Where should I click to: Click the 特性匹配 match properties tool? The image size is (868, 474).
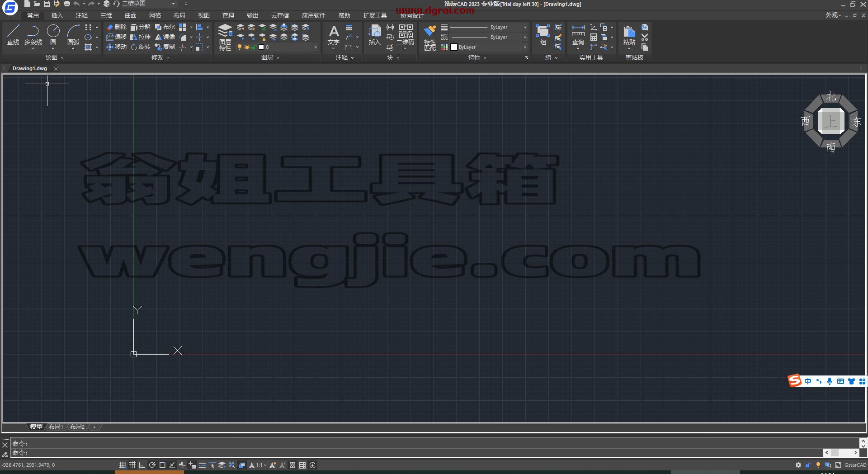[430, 37]
